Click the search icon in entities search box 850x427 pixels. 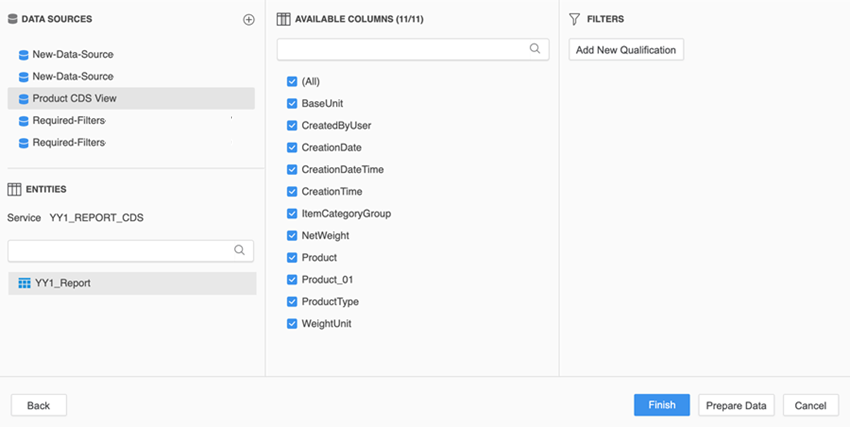239,250
